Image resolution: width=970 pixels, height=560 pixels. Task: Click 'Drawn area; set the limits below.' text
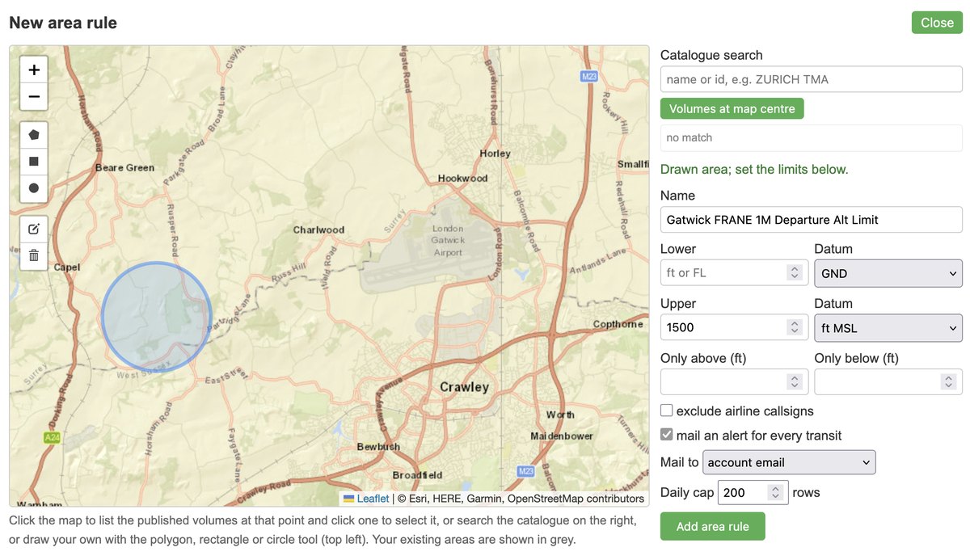click(x=754, y=170)
